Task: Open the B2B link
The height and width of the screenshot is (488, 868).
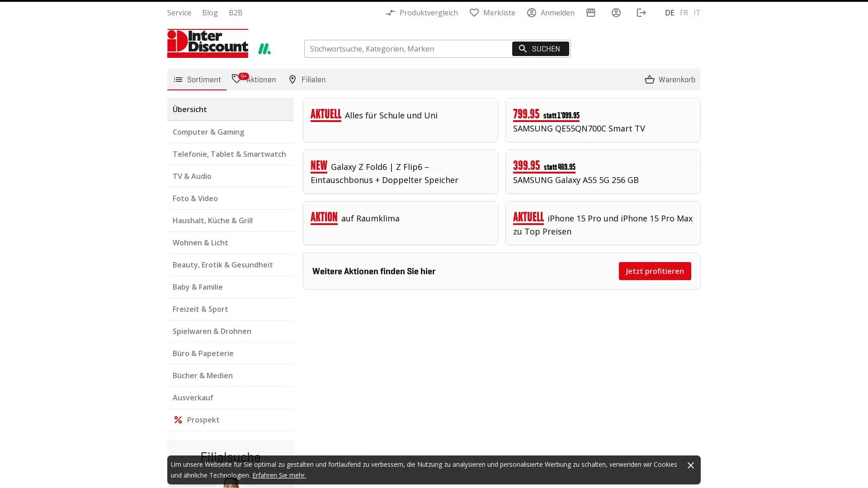Action: pyautogui.click(x=236, y=13)
